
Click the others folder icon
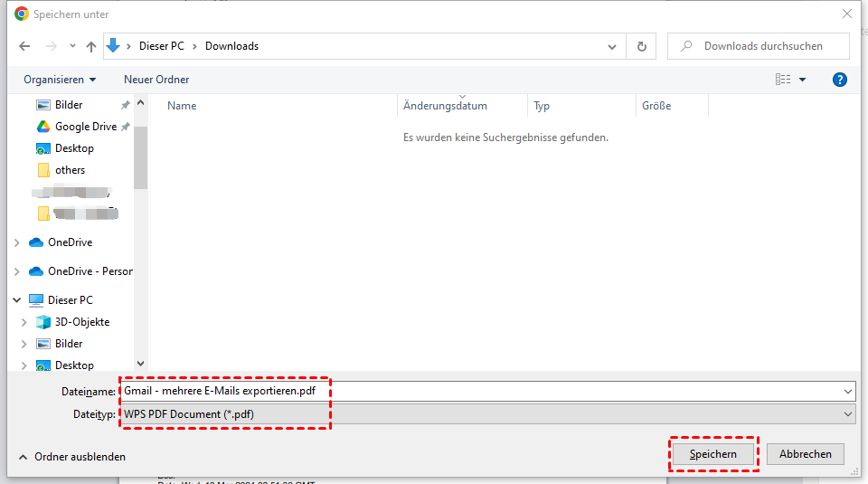click(43, 170)
